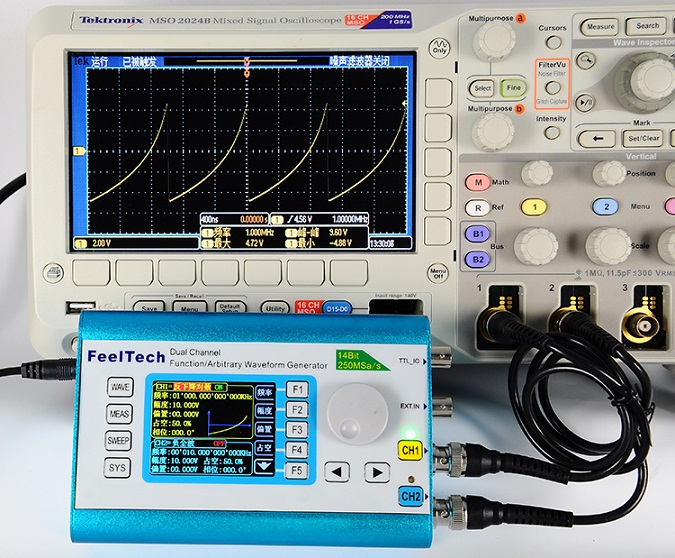Select the Multipurpose b knob
The width and height of the screenshot is (675, 558).
[493, 131]
